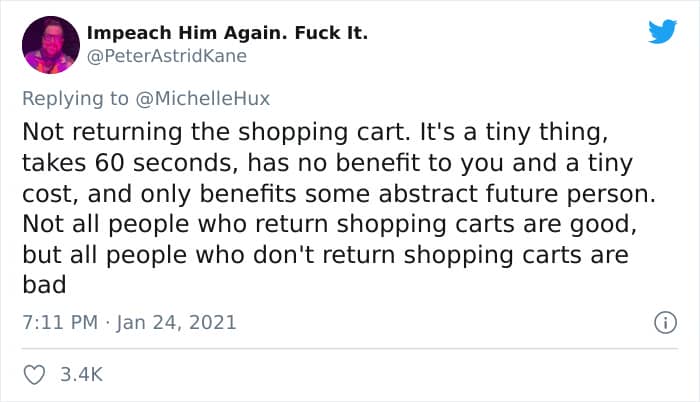Click the 7:11 PM timestamp
Viewport: 700px width, 402px height.
point(56,322)
